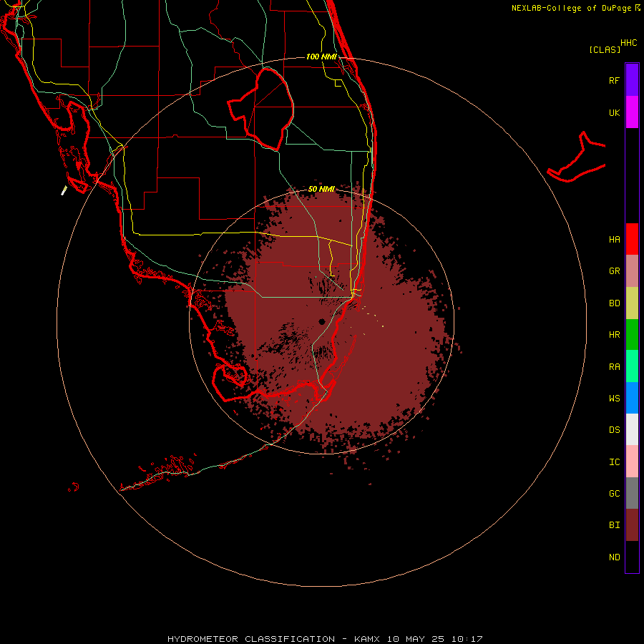The height and width of the screenshot is (644, 644).
Task: Select the GR legend color block
Action: coord(632,271)
